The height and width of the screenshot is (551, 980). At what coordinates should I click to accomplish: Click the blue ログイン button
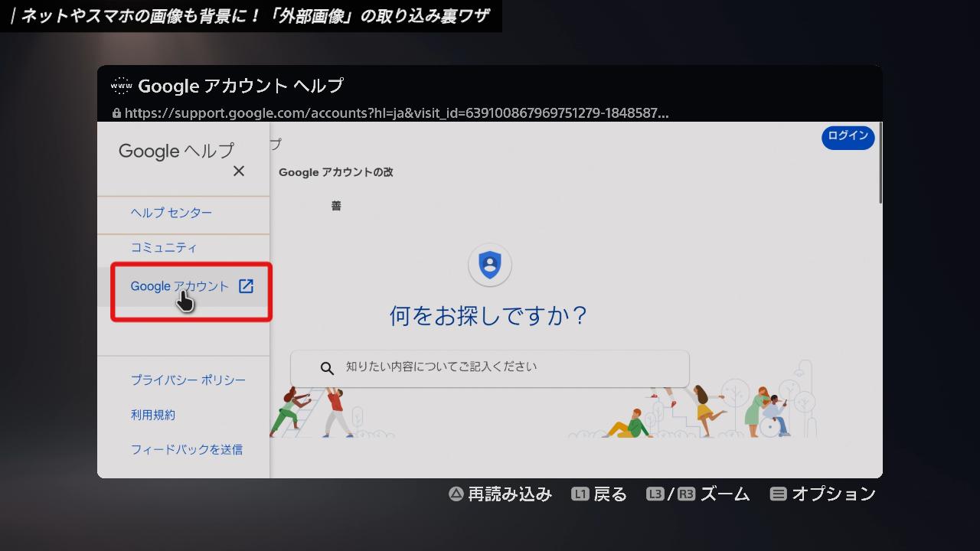[848, 136]
